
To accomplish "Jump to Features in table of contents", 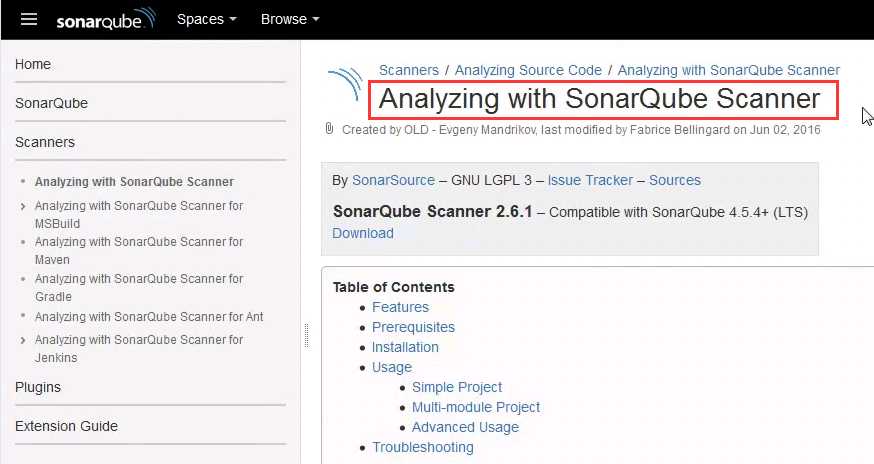I will (400, 307).
